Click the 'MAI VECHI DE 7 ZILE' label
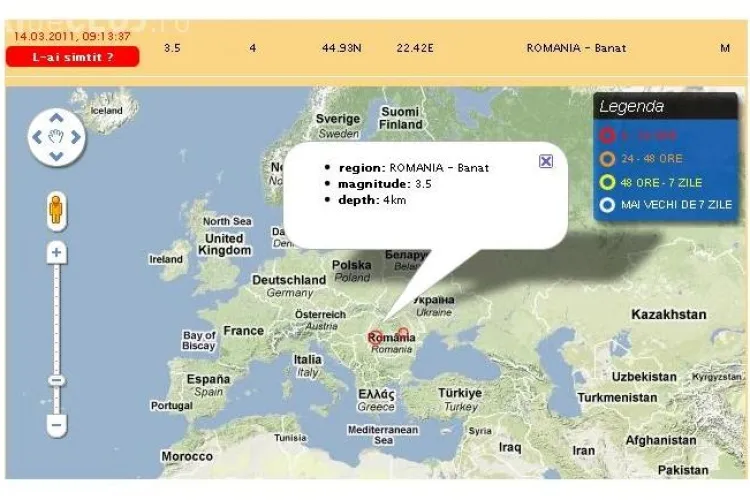750x500 pixels. click(676, 205)
